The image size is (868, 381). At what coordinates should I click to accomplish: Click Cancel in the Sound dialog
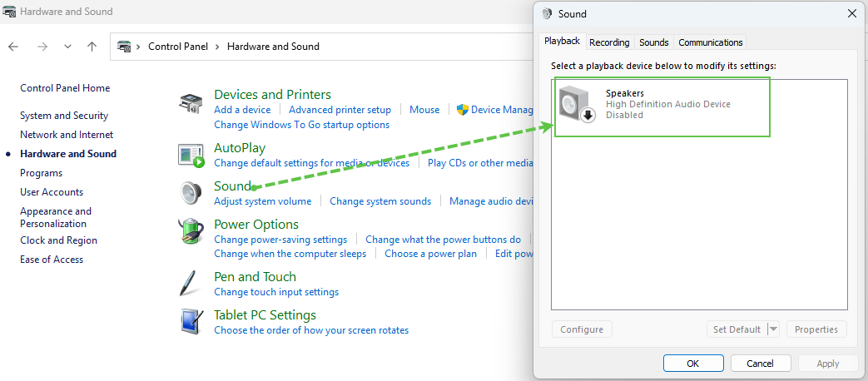[x=760, y=364]
